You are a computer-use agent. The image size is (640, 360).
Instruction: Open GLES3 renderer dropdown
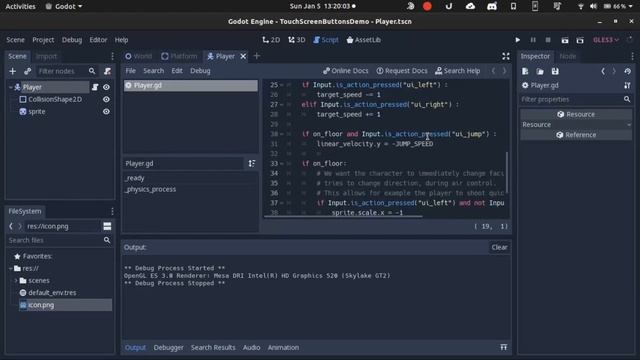(x=606, y=40)
